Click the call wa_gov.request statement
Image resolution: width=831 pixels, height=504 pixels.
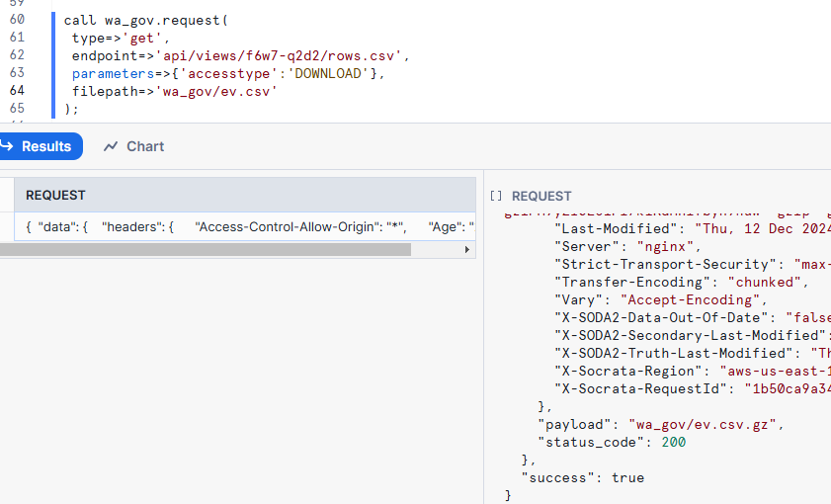[145, 20]
